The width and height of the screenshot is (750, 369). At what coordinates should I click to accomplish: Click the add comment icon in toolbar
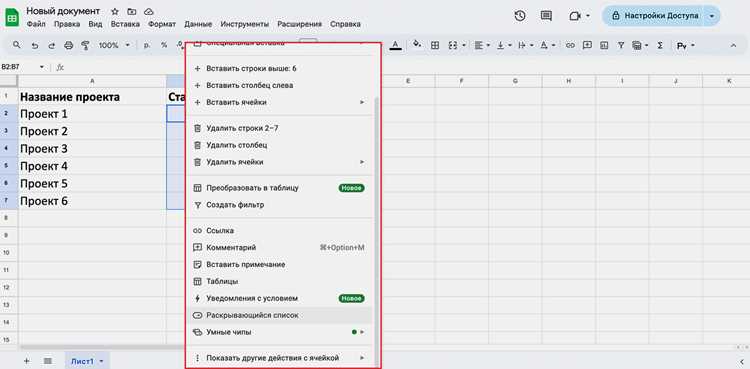click(x=587, y=45)
